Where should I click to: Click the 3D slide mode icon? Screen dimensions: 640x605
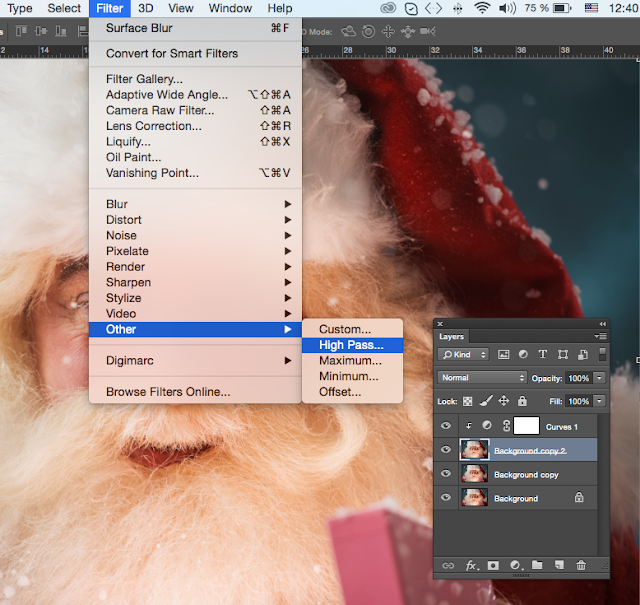[408, 31]
